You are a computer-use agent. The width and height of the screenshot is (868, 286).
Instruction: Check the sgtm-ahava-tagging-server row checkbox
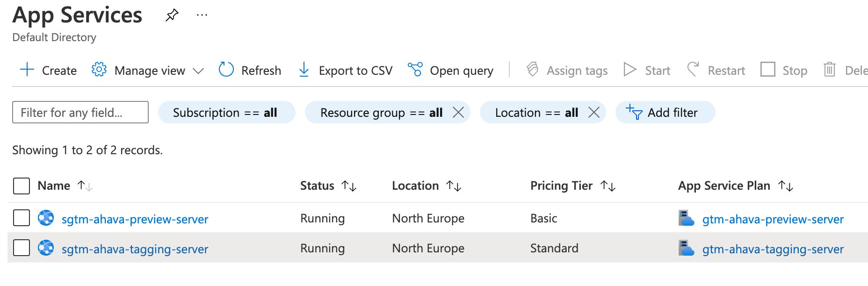coord(22,248)
